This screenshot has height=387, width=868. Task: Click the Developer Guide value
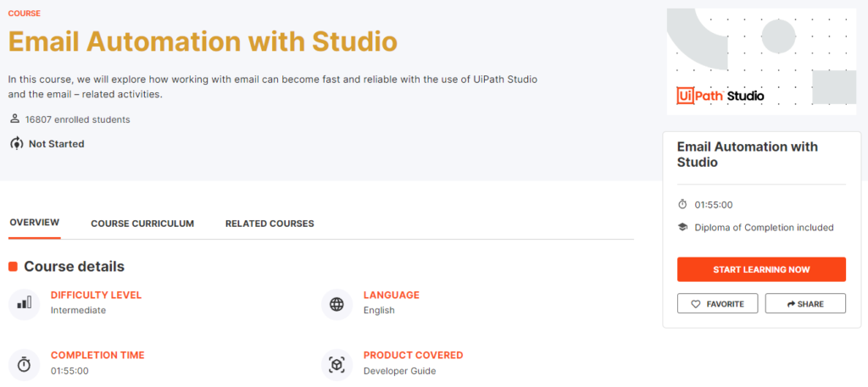coord(400,370)
